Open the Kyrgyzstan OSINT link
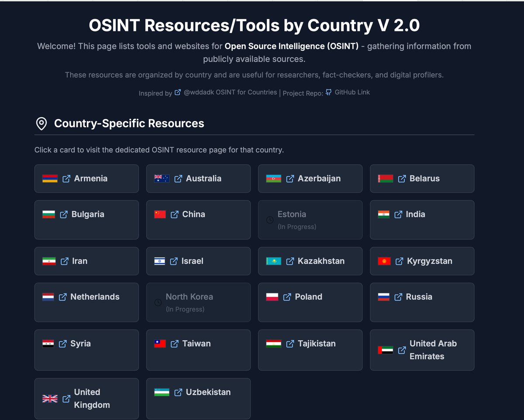 pos(422,261)
